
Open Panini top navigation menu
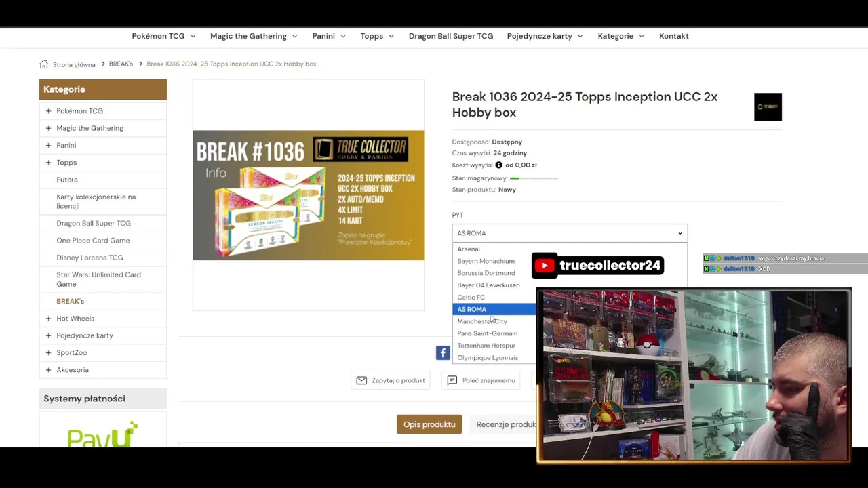pos(329,36)
